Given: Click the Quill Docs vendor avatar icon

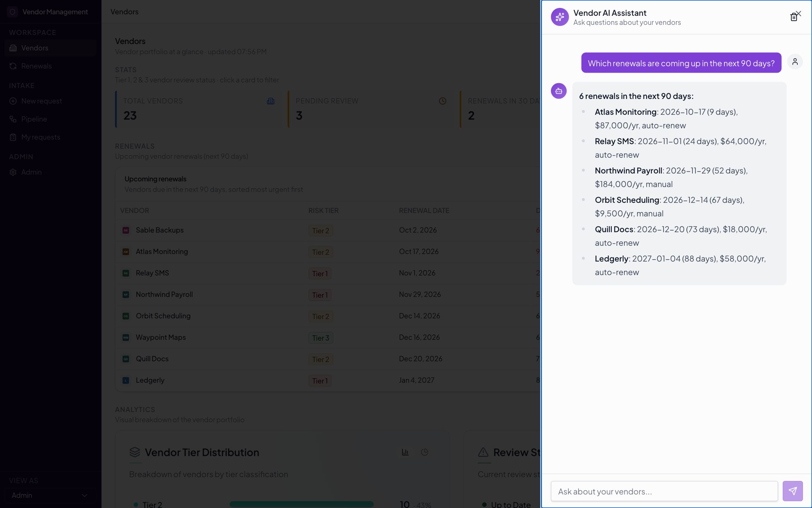Looking at the screenshot, I should tap(126, 359).
